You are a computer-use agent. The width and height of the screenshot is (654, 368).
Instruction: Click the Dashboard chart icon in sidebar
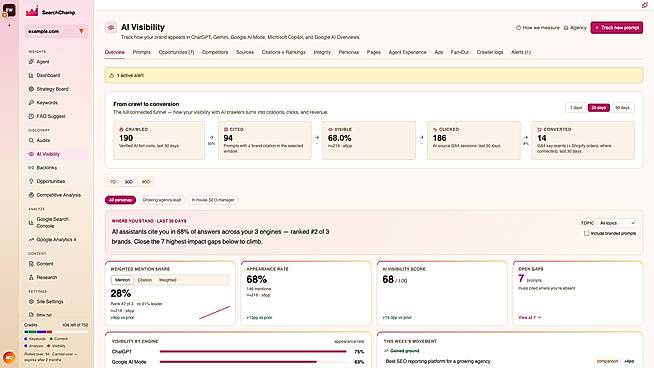tap(31, 75)
